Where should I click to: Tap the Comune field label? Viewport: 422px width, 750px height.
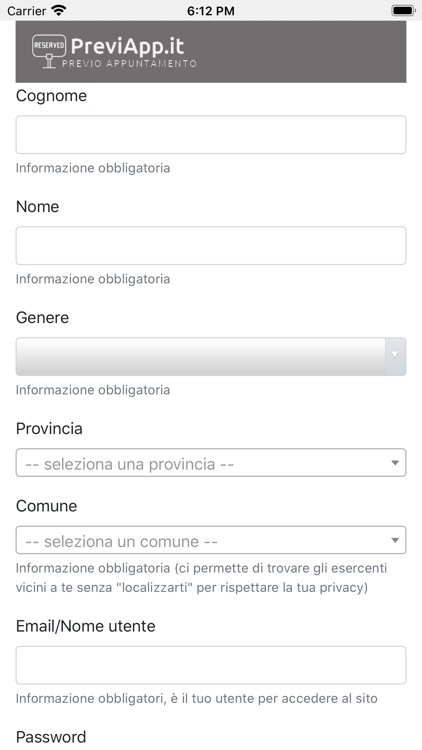tap(46, 506)
